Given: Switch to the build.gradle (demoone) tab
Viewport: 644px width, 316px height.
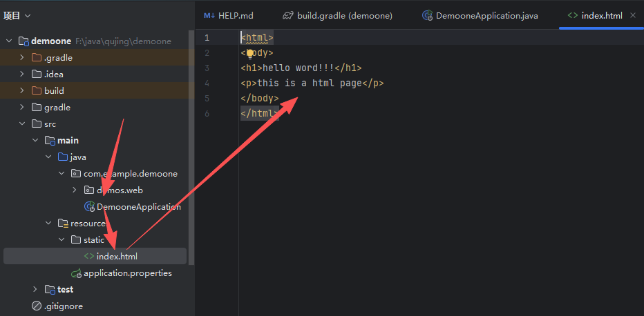Looking at the screenshot, I should pos(338,16).
